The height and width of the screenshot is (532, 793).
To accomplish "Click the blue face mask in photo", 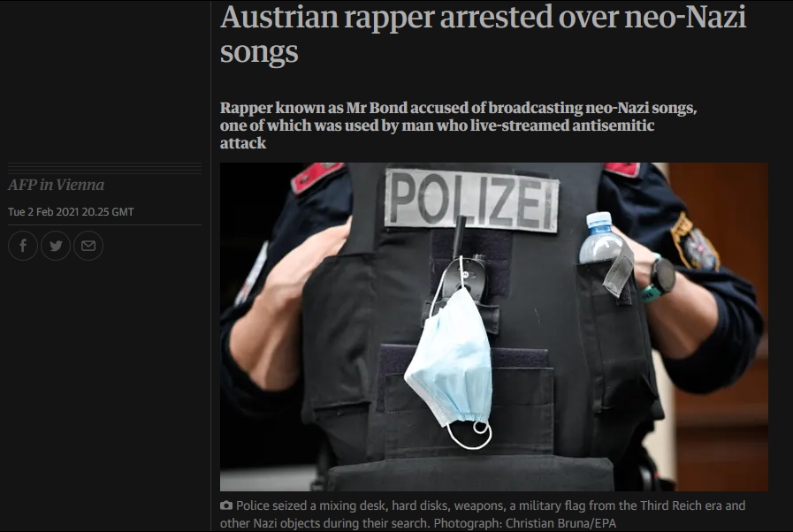I will click(x=450, y=364).
